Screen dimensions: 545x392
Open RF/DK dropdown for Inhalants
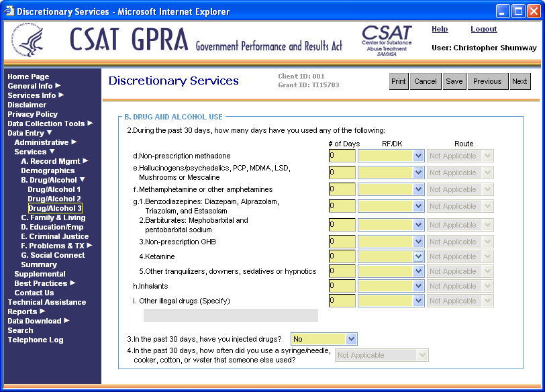click(418, 286)
